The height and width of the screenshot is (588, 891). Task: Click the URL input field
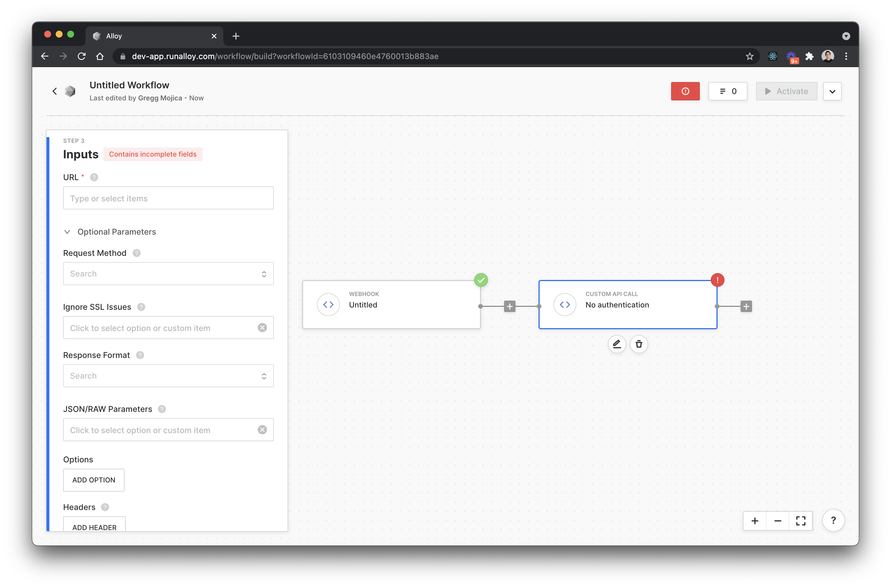[x=168, y=198]
